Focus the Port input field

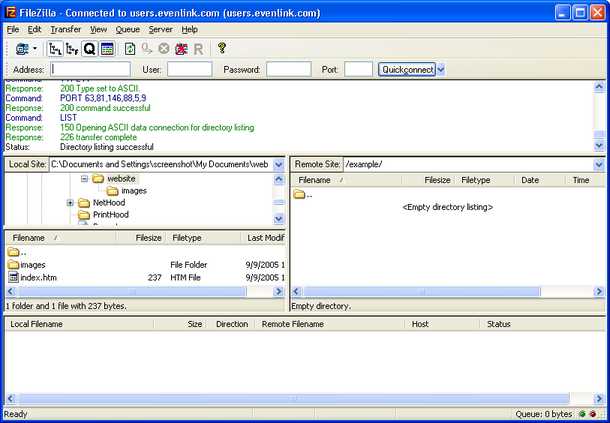pyautogui.click(x=358, y=70)
